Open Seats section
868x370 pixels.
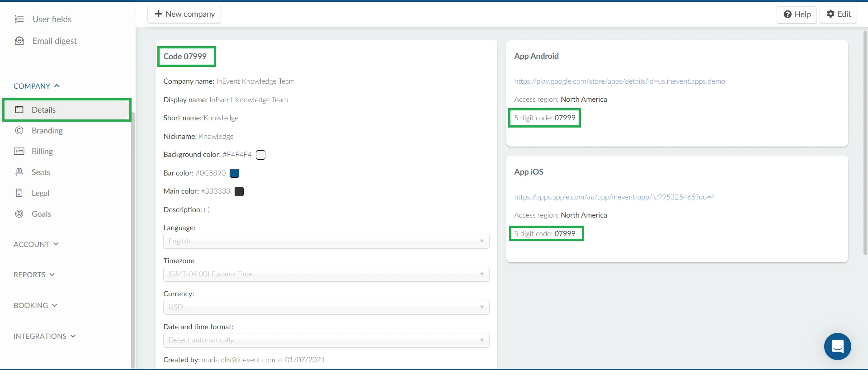point(41,172)
